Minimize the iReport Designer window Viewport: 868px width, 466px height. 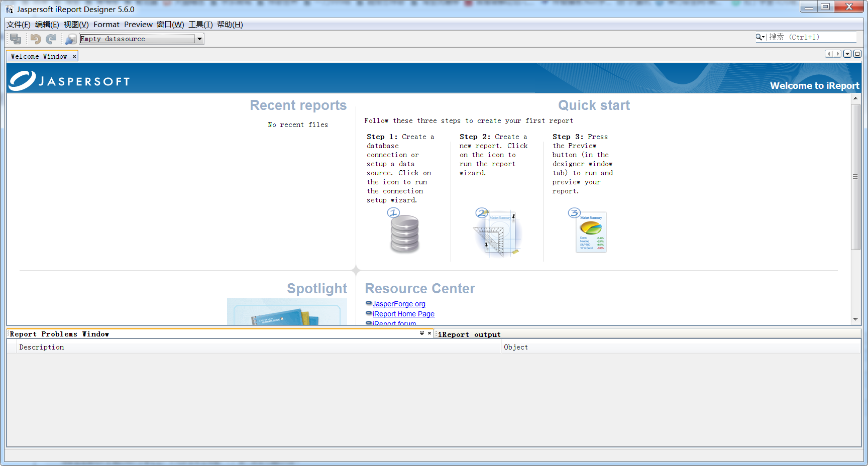809,7
